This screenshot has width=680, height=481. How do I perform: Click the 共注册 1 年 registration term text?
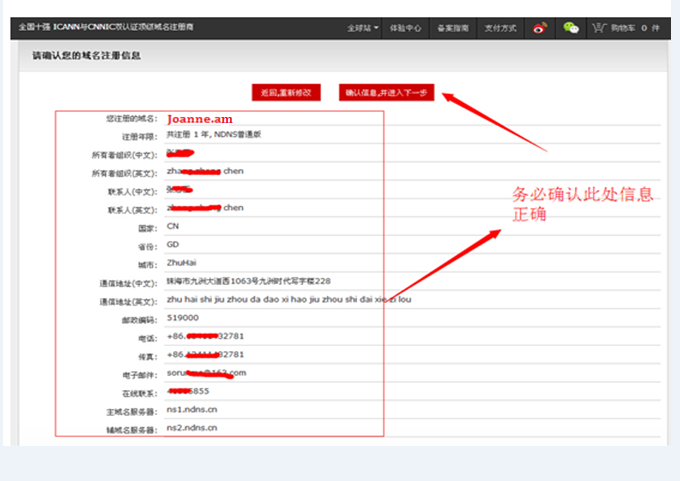point(199,135)
